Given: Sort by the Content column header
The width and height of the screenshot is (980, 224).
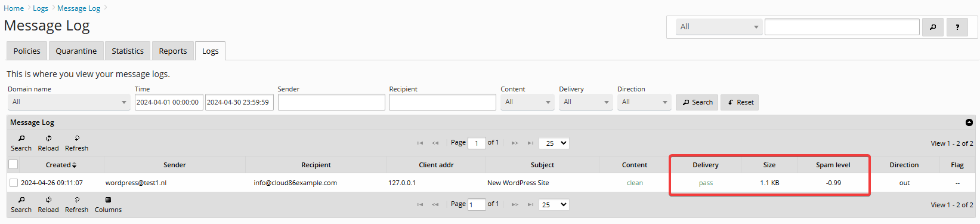Looking at the screenshot, I should [x=635, y=165].
